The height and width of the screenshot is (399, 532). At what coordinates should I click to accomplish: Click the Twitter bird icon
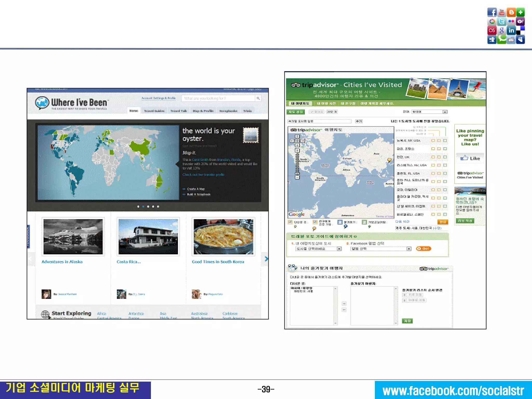(502, 22)
